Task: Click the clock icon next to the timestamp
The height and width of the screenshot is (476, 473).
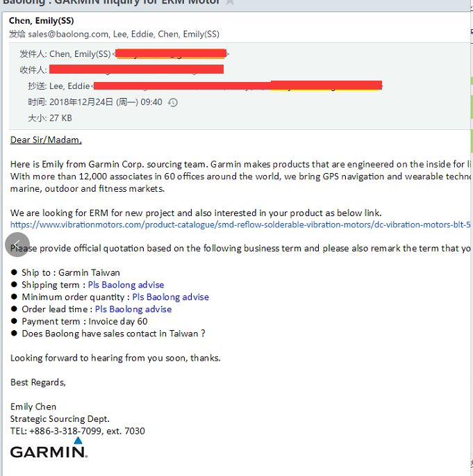Action: pos(173,103)
